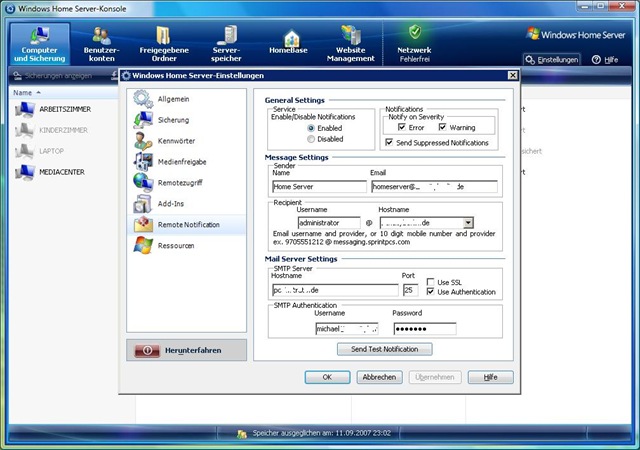Open the Benutzerkonten tab
The height and width of the screenshot is (450, 640).
pyautogui.click(x=101, y=44)
